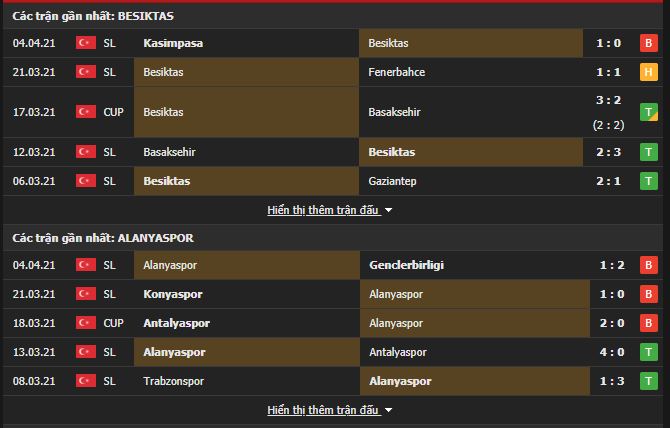Image resolution: width=670 pixels, height=428 pixels.
Task: Click the red B badge for Alanyaspor-Genclerbirligi
Action: point(648,265)
